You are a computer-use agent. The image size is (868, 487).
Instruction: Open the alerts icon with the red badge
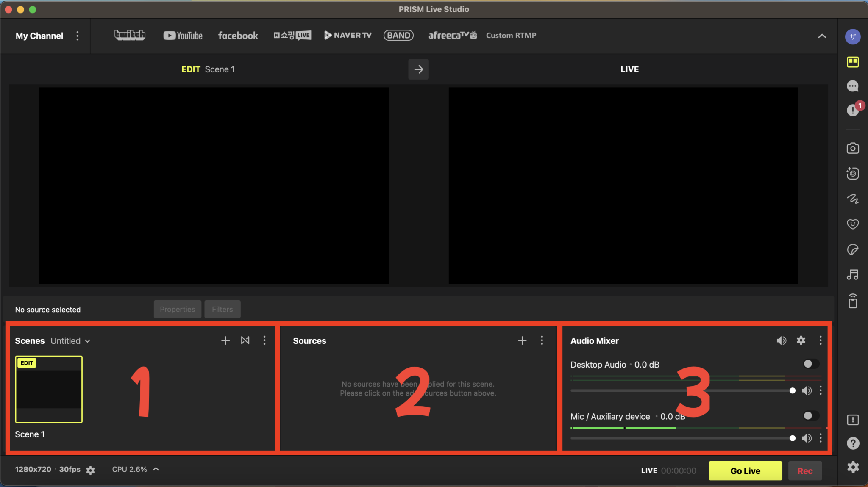tap(852, 110)
